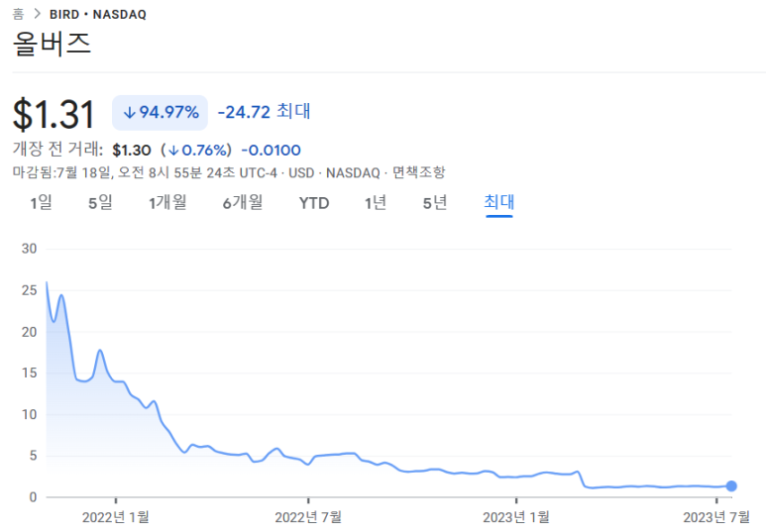This screenshot has height=532, width=766.
Task: Click the 5 y-axis label
Action: (x=34, y=456)
